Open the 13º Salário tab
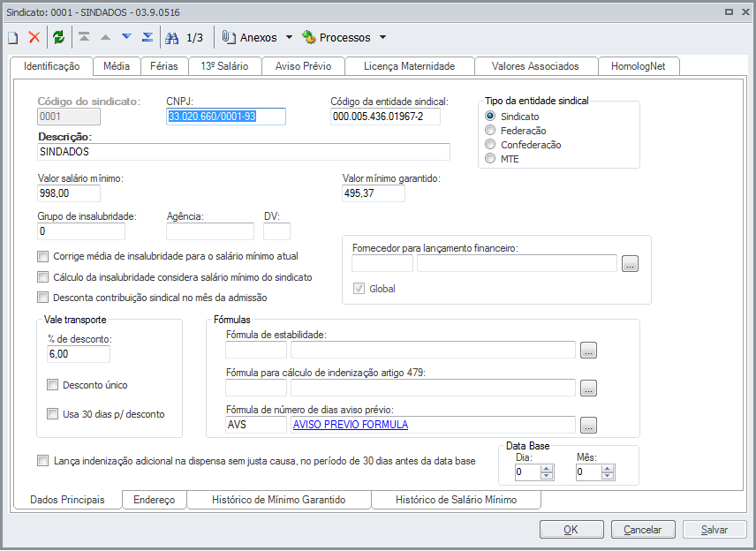 click(x=224, y=66)
